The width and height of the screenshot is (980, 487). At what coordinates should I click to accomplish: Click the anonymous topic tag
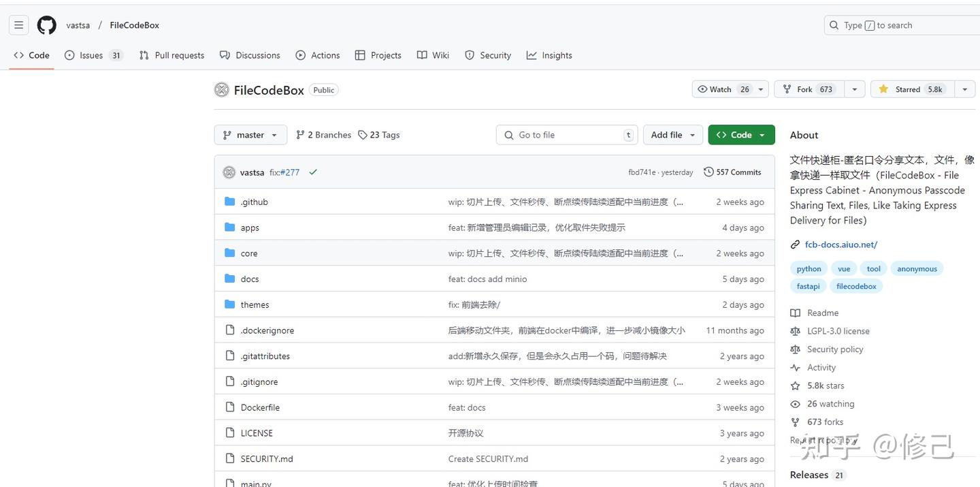917,268
